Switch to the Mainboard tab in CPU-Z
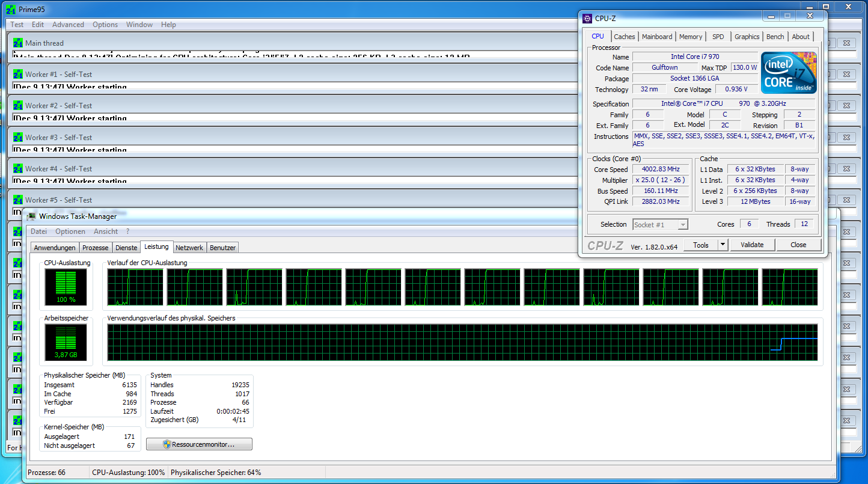868x484 pixels. pos(657,37)
